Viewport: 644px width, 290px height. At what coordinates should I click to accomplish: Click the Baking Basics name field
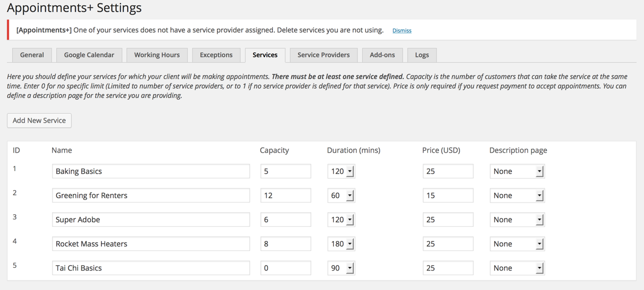151,171
